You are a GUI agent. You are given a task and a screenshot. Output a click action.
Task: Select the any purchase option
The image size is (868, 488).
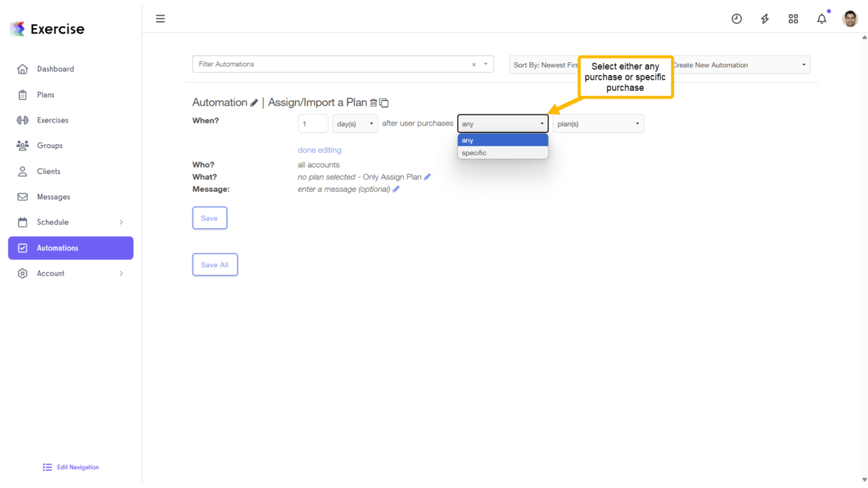(x=502, y=140)
